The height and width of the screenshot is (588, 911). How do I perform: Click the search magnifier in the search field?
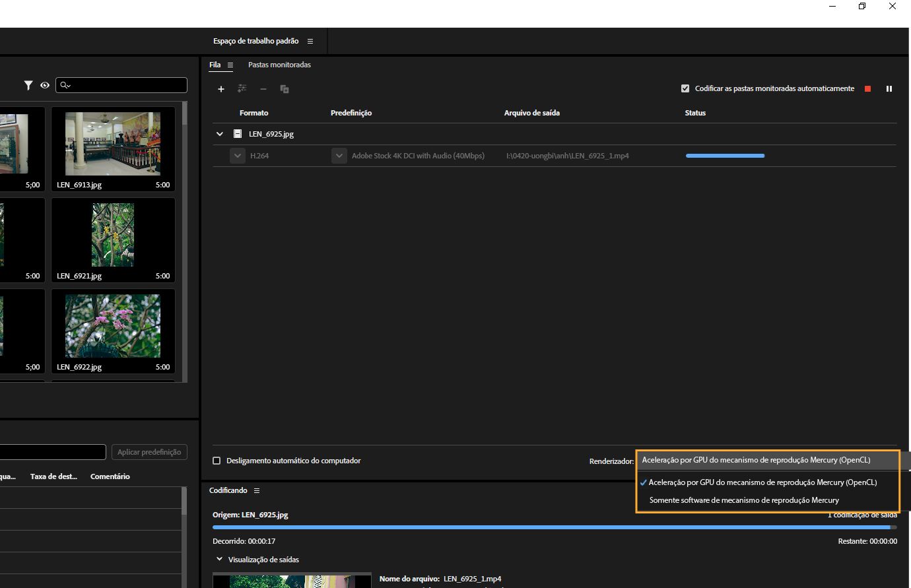coord(65,84)
